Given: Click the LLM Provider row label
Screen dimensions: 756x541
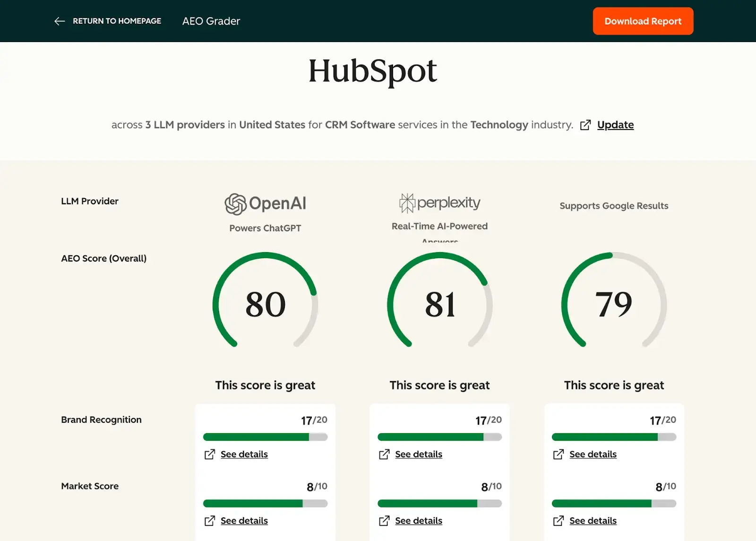Looking at the screenshot, I should (x=90, y=201).
